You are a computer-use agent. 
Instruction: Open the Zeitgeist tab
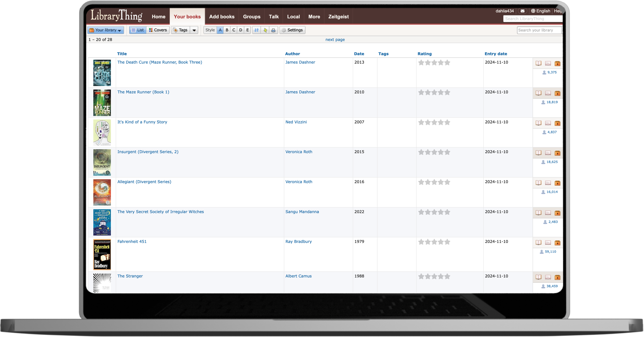(338, 17)
